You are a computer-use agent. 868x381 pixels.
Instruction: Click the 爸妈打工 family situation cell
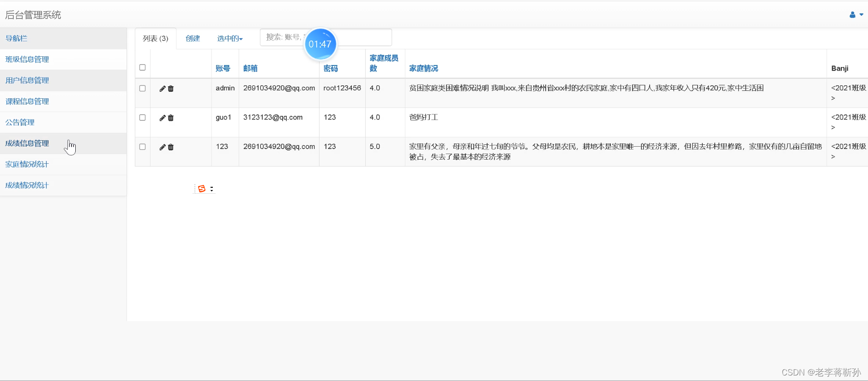[423, 117]
